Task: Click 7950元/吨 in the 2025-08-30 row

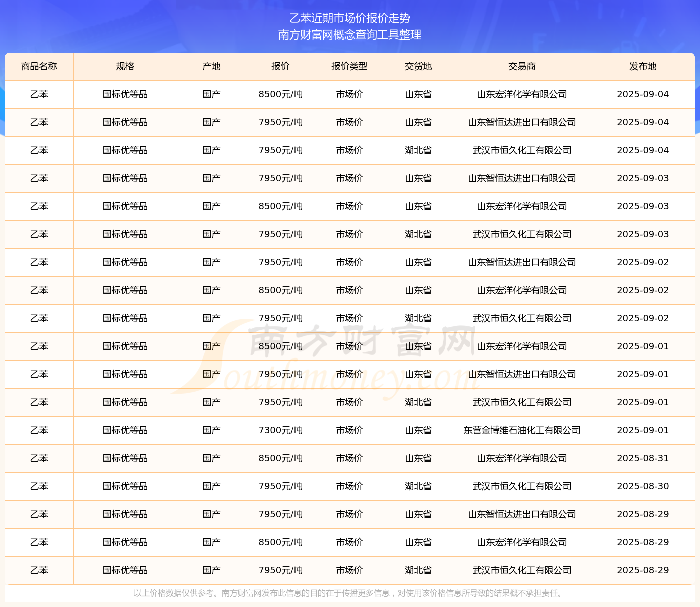Action: pos(280,486)
